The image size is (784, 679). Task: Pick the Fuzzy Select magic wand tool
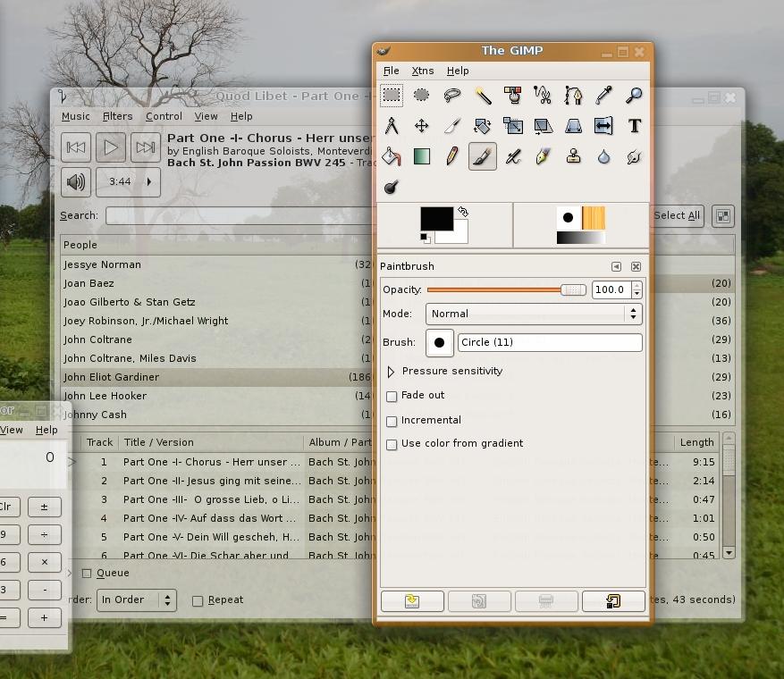(x=483, y=95)
